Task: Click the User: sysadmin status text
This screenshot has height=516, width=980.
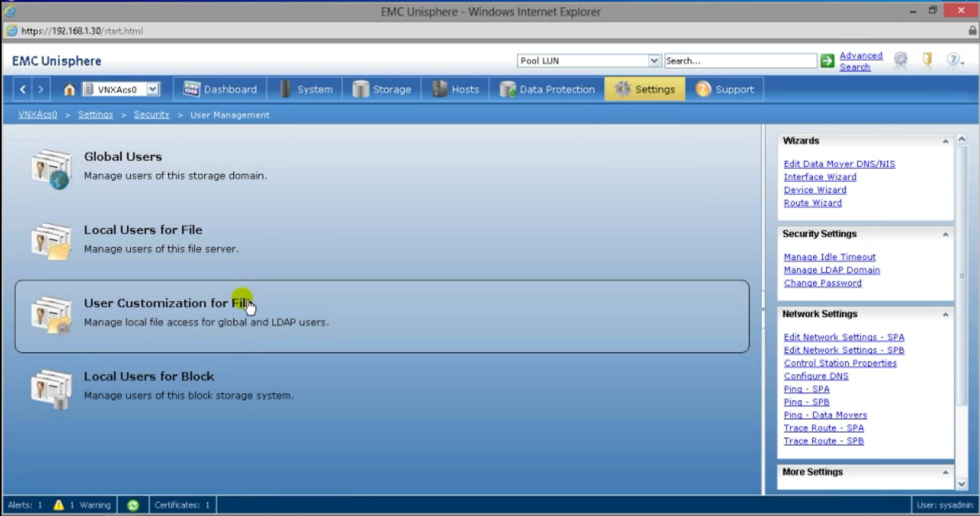Action: [945, 505]
